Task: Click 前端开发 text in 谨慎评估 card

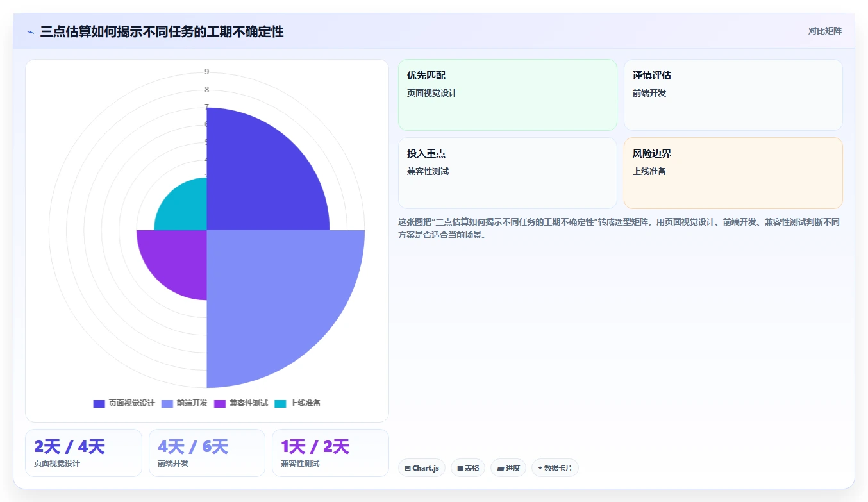Action: pyautogui.click(x=649, y=93)
